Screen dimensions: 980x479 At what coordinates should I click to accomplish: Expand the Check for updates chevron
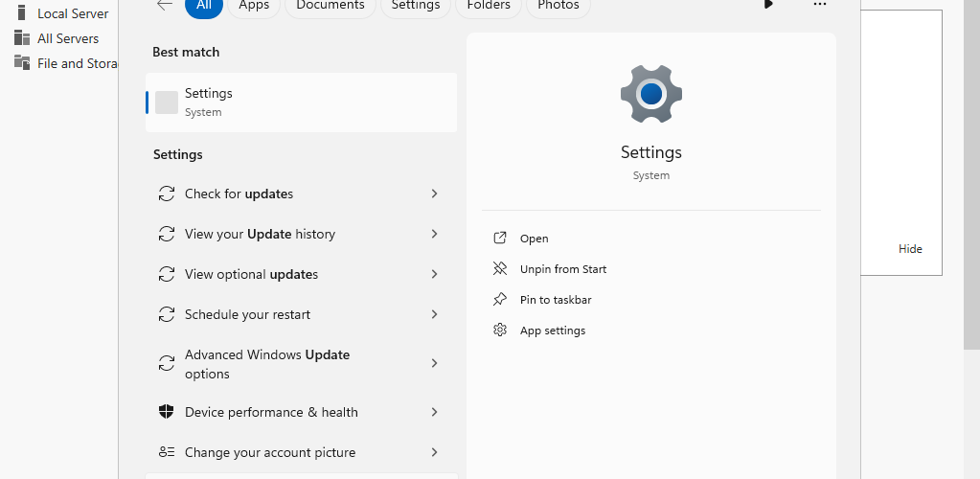(x=434, y=194)
